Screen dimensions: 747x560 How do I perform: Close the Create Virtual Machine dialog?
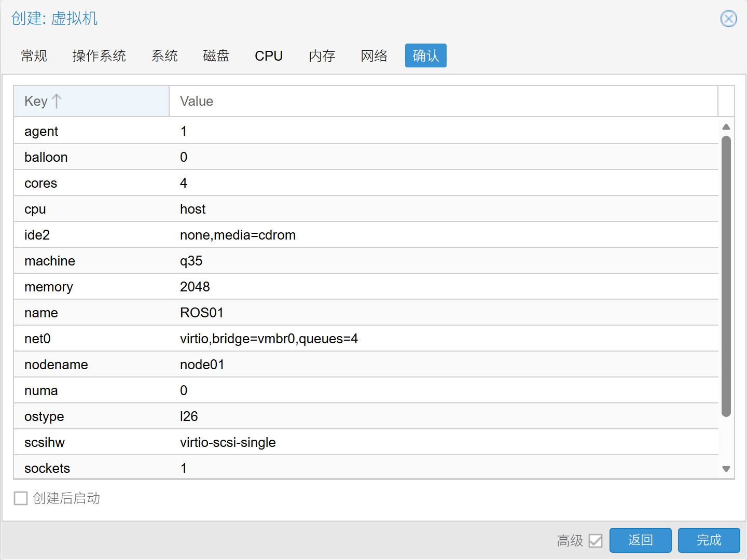coord(728,19)
